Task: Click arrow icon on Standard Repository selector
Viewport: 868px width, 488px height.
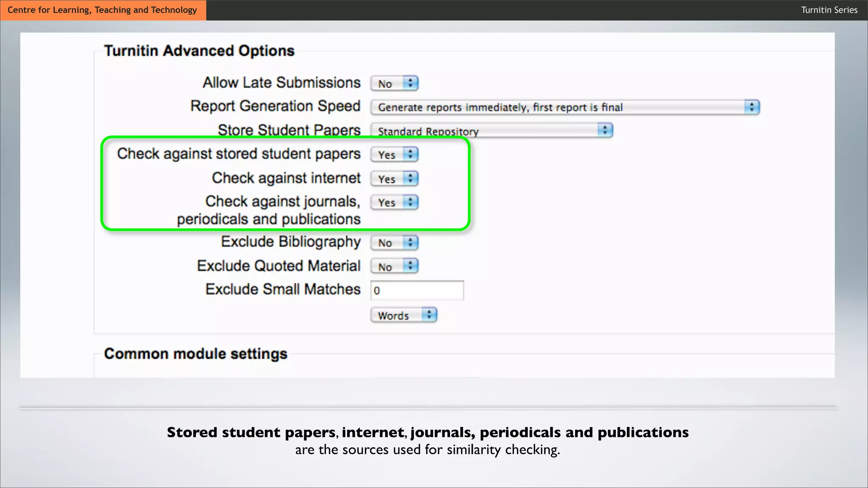Action: click(605, 130)
